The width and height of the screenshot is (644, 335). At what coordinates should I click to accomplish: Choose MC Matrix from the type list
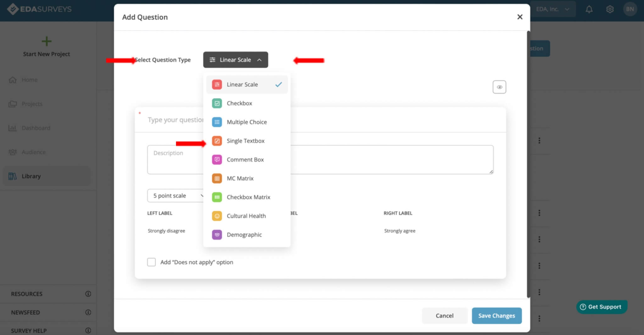tap(247, 178)
